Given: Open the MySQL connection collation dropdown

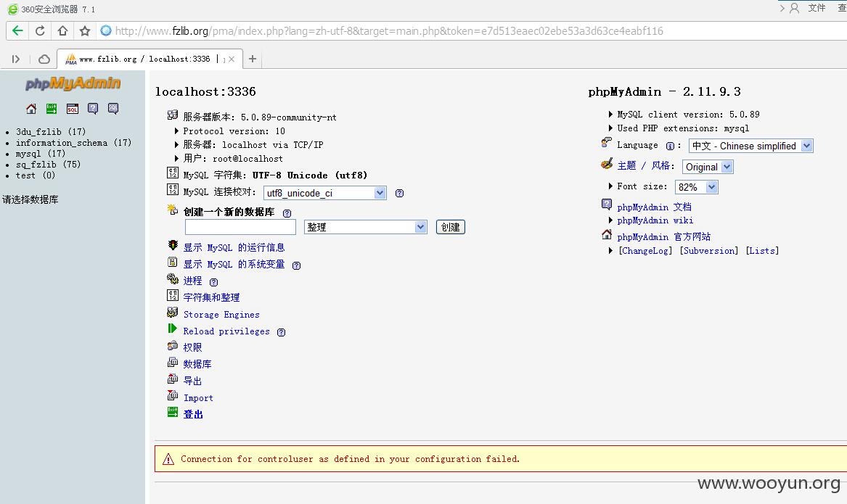Looking at the screenshot, I should point(324,193).
